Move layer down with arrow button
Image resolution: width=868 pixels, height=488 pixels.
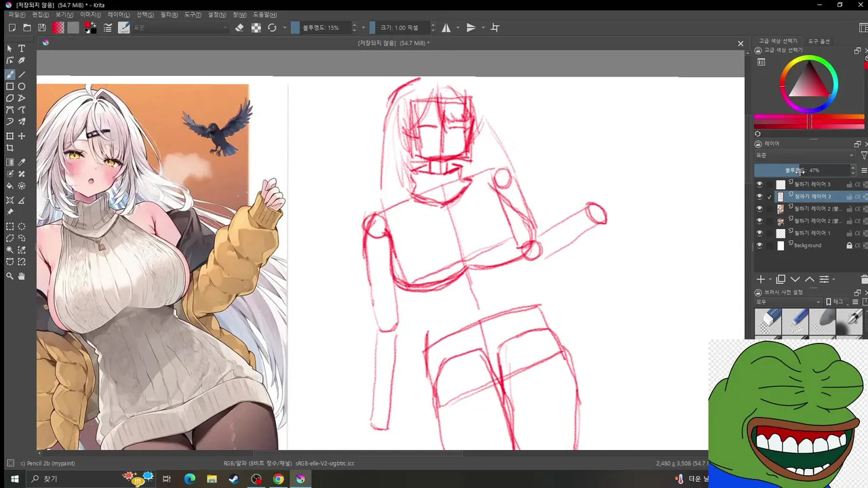tap(795, 279)
